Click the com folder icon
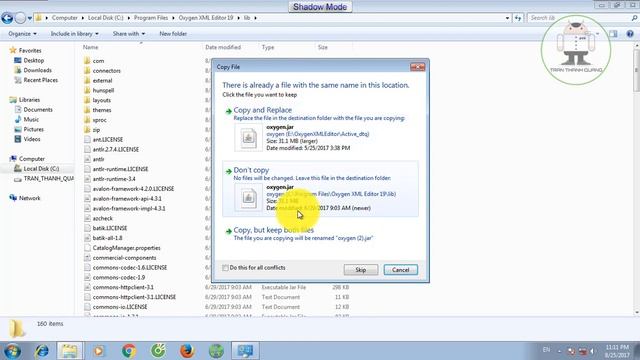This screenshot has height=360, width=640. (x=87, y=61)
